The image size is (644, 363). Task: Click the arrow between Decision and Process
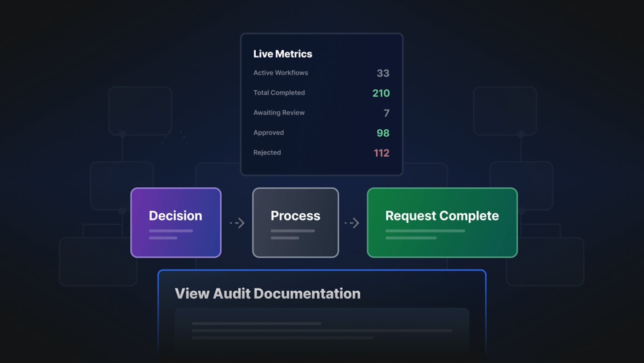pyautogui.click(x=237, y=223)
